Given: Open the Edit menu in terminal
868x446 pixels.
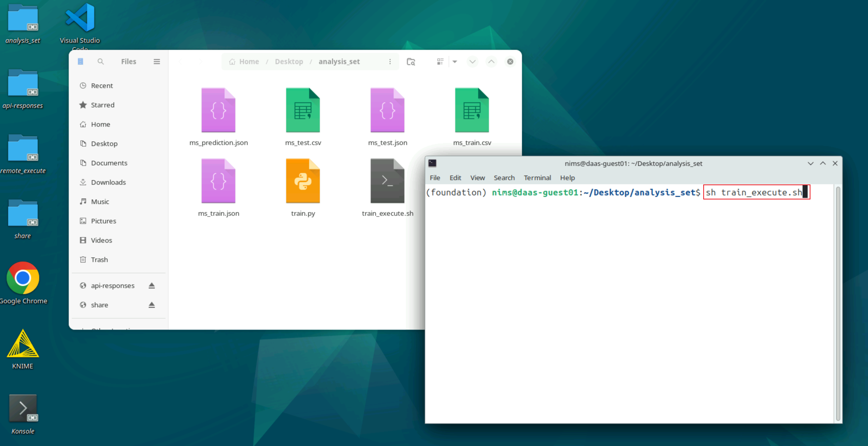Looking at the screenshot, I should tap(455, 178).
